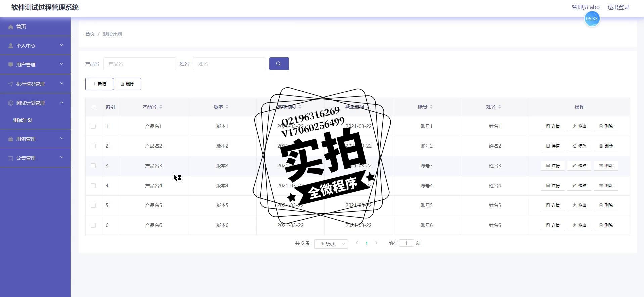The image size is (644, 297).
Task: Expand 公告管理 menu chevron
Action: pyautogui.click(x=62, y=157)
